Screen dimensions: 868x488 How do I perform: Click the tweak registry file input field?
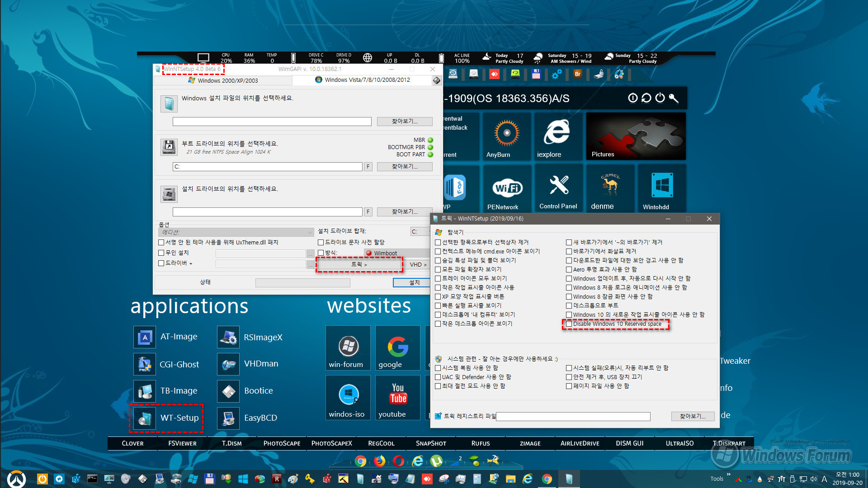[x=573, y=417]
